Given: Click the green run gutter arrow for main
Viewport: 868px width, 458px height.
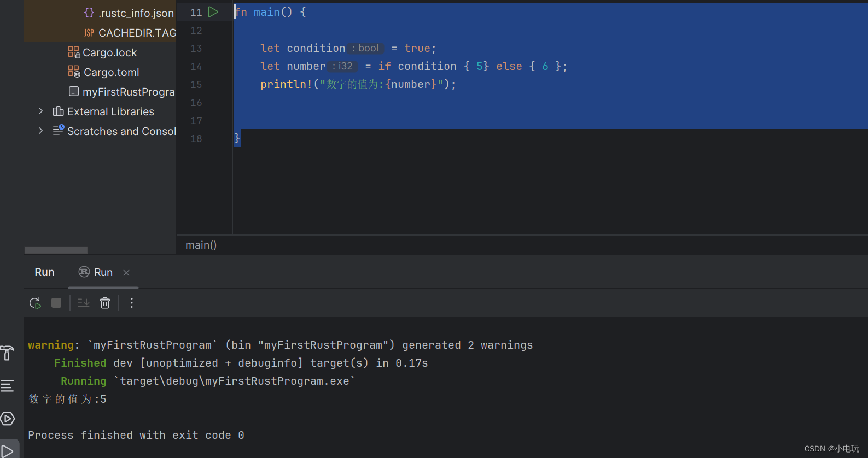Looking at the screenshot, I should (x=213, y=12).
